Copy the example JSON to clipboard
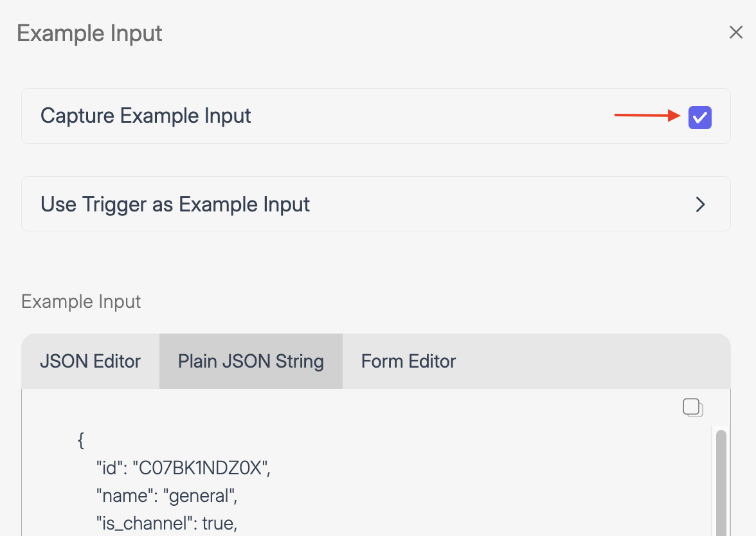Viewport: 756px width, 536px height. (x=692, y=407)
